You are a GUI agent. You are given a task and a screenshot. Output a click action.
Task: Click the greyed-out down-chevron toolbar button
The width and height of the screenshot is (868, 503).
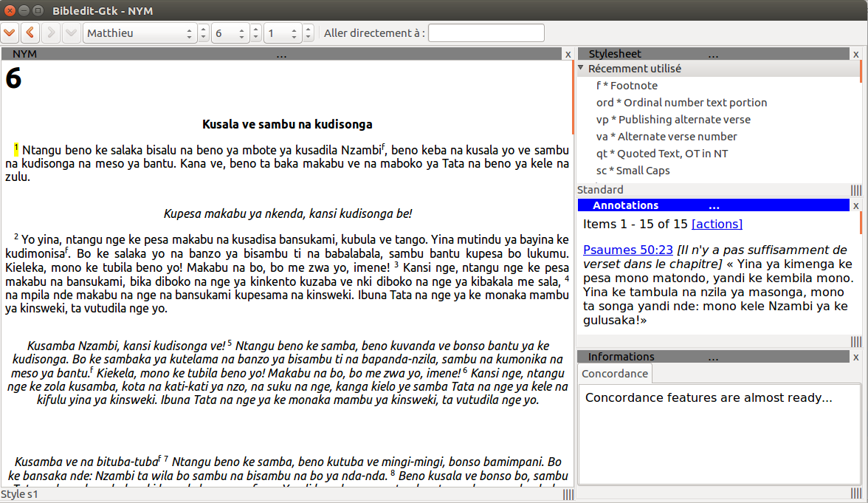point(72,33)
